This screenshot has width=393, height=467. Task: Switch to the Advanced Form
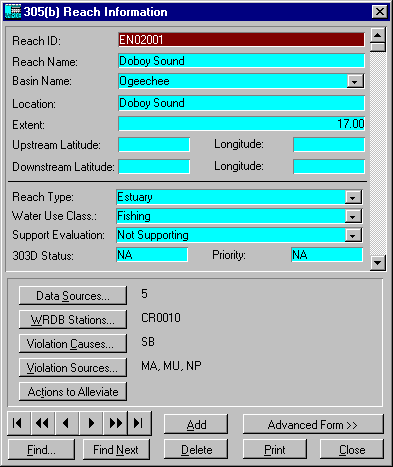click(313, 425)
